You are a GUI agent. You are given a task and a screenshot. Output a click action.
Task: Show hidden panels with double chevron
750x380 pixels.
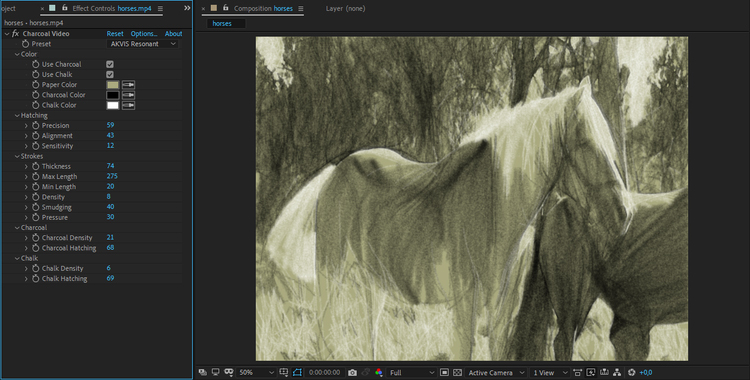(187, 8)
